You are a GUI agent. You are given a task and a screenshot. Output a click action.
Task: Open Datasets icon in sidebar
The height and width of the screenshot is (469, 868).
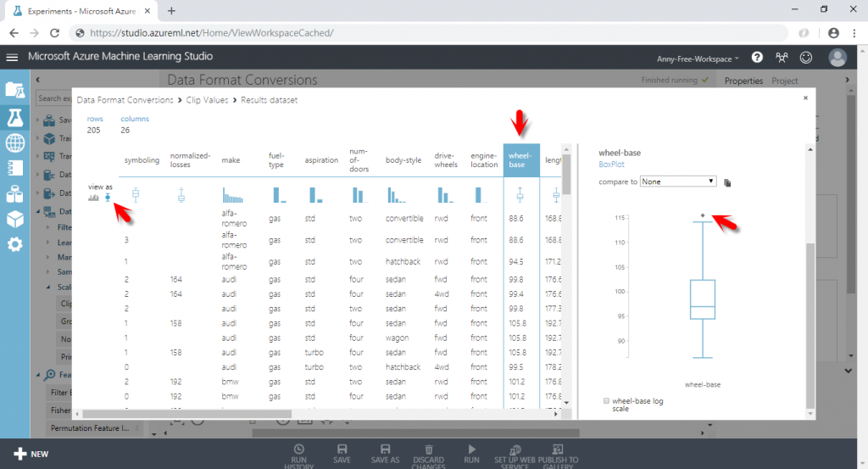15,194
